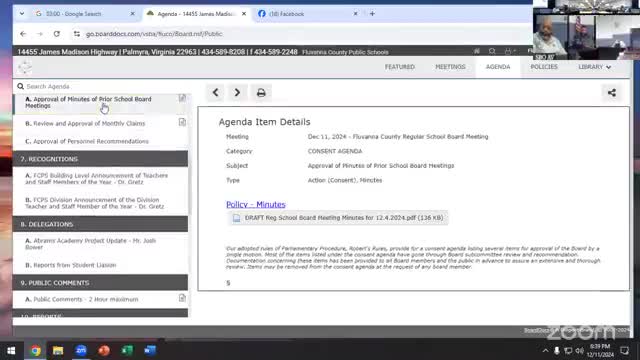Switch to the Policies tab
Image resolution: width=640 pixels, height=360 pixels.
(544, 67)
